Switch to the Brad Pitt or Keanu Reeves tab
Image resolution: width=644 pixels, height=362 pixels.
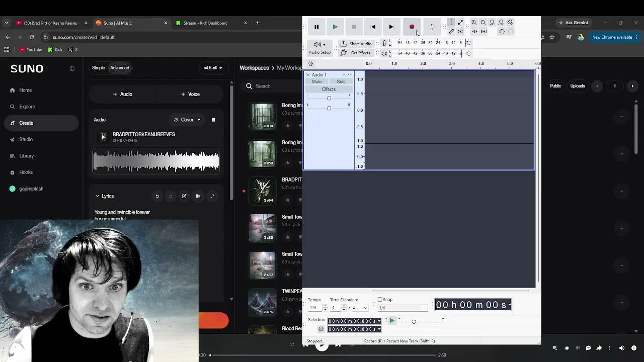[x=52, y=23]
